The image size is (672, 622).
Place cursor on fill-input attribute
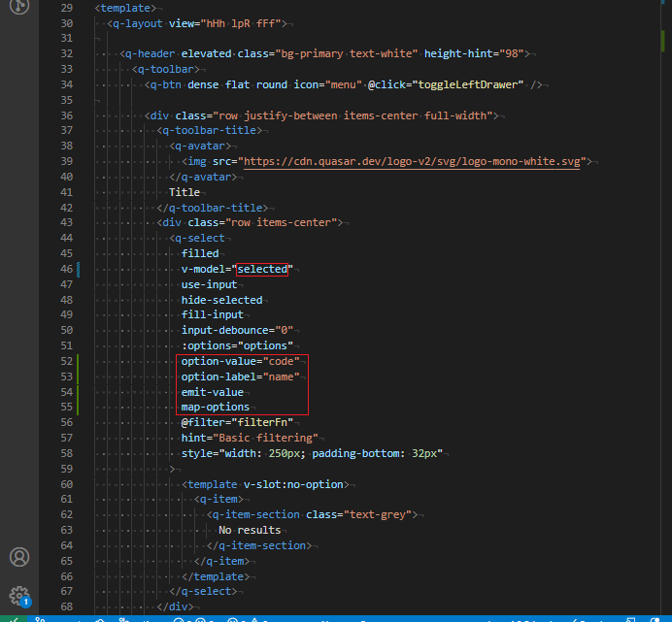coord(212,314)
